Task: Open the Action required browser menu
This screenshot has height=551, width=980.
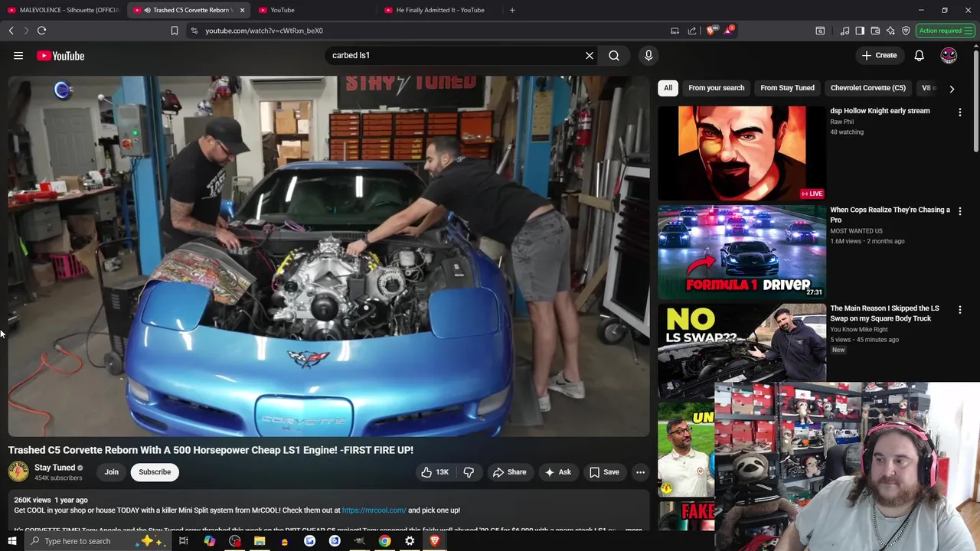Action: tap(946, 31)
